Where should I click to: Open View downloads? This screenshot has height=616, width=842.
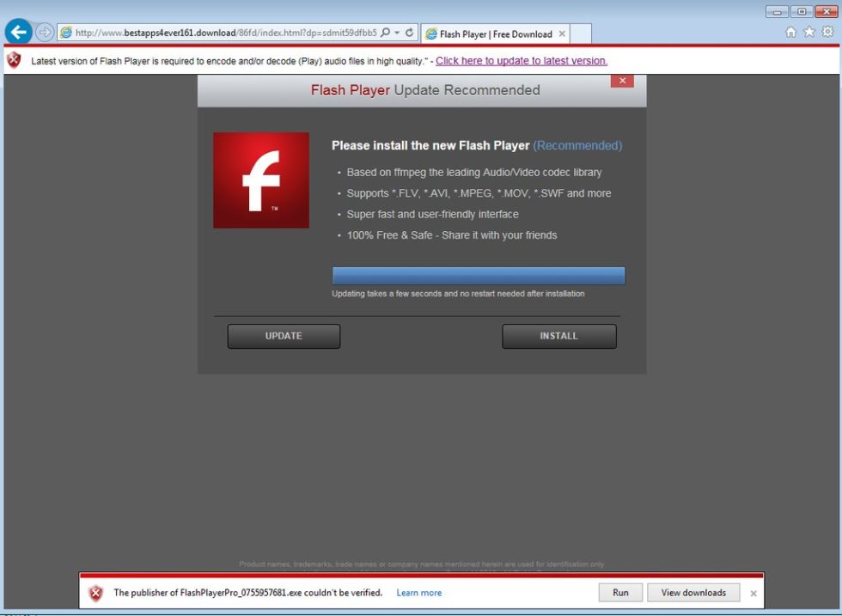click(693, 592)
